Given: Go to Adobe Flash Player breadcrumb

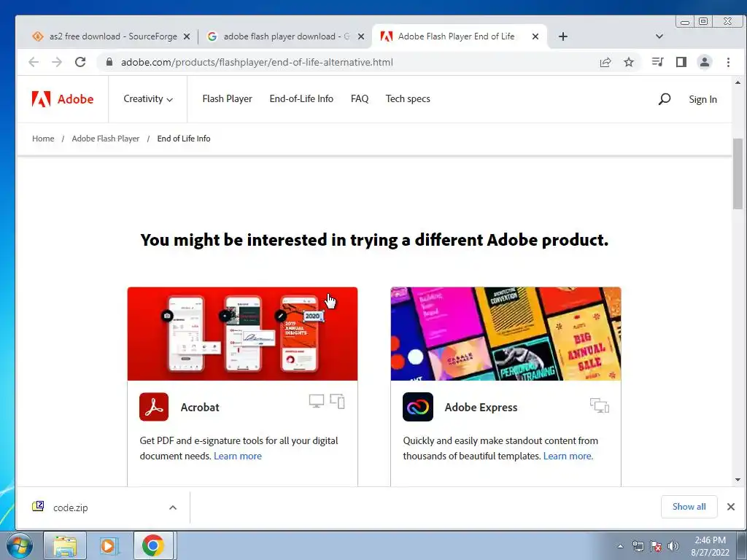Looking at the screenshot, I should (106, 139).
